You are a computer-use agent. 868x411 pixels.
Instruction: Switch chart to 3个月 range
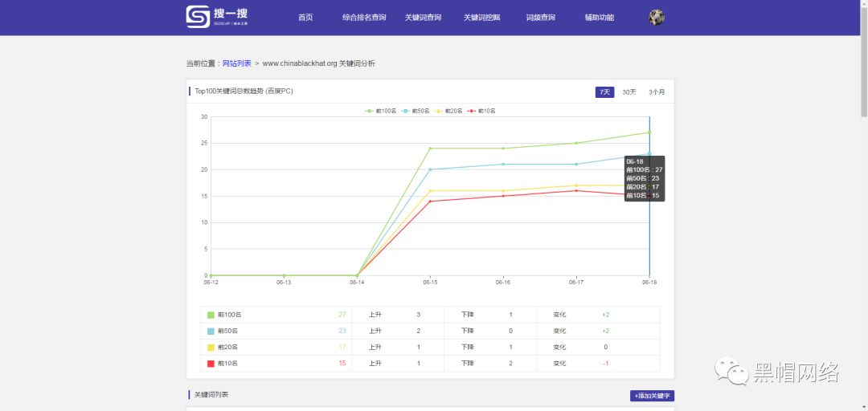pyautogui.click(x=657, y=92)
